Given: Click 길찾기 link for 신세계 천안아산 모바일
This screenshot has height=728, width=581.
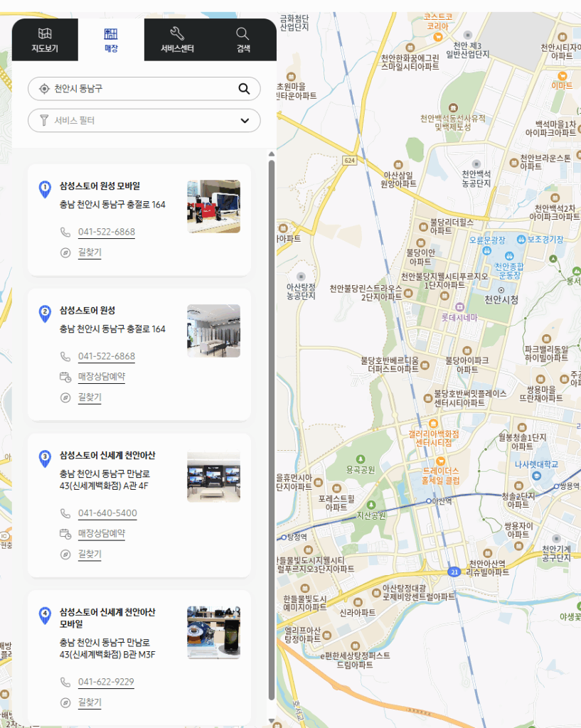Looking at the screenshot, I should pyautogui.click(x=90, y=702).
